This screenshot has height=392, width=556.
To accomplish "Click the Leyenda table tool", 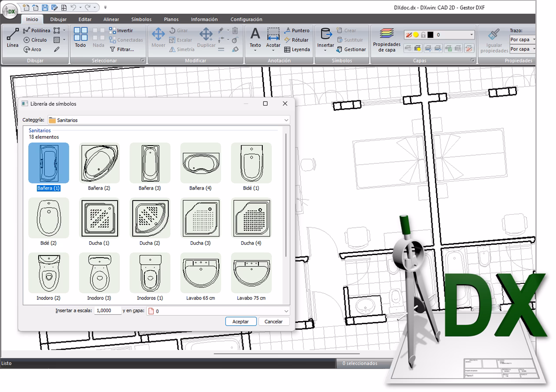I will click(297, 50).
